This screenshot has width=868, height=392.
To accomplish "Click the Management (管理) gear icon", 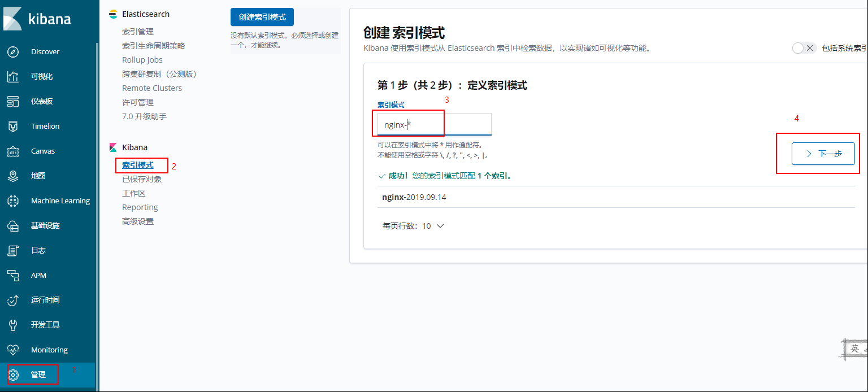I will pos(14,374).
